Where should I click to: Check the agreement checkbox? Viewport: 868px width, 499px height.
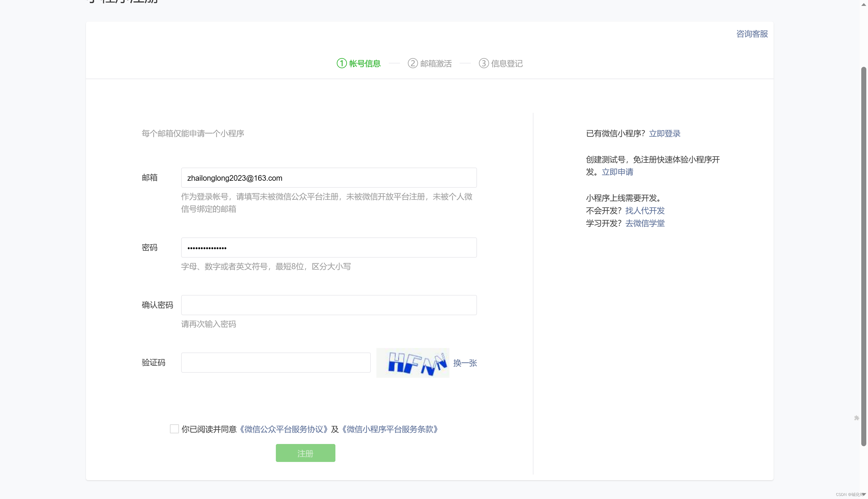coord(174,429)
